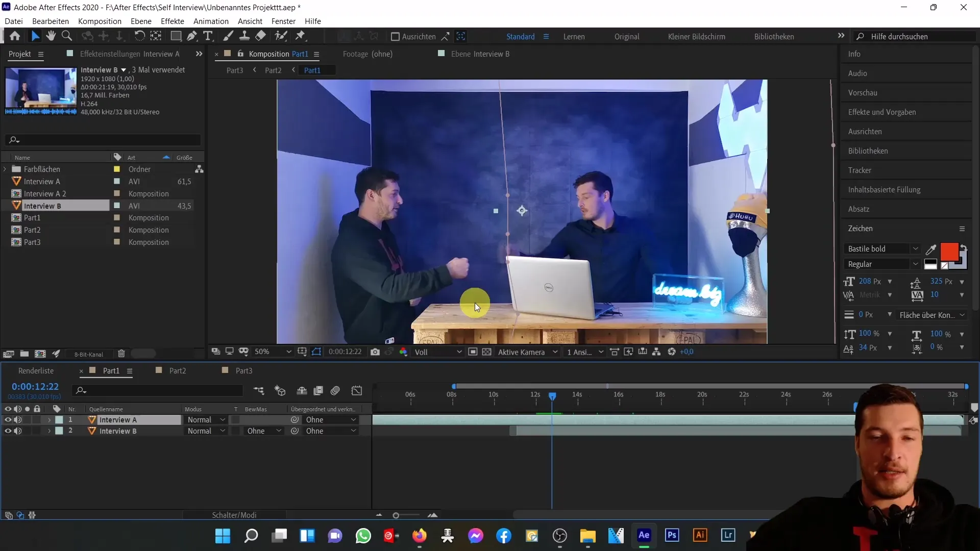Select the Rectangle shape tool
The width and height of the screenshot is (980, 551).
pyautogui.click(x=176, y=36)
